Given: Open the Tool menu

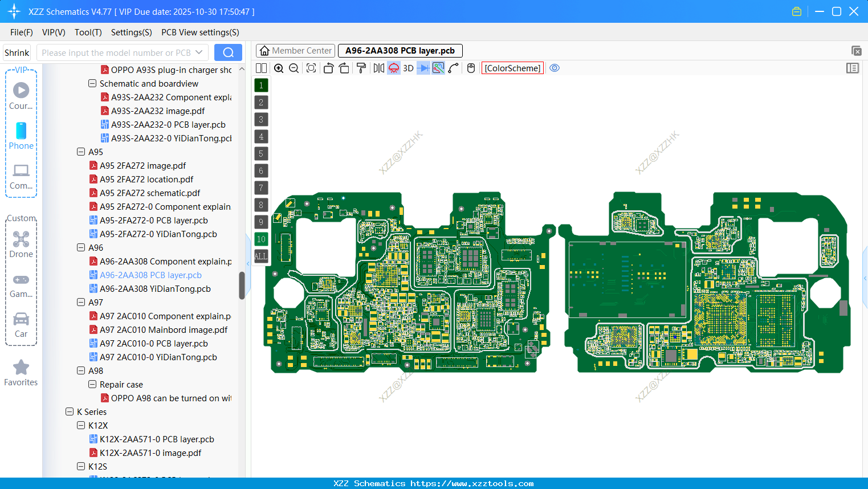Looking at the screenshot, I should point(88,32).
